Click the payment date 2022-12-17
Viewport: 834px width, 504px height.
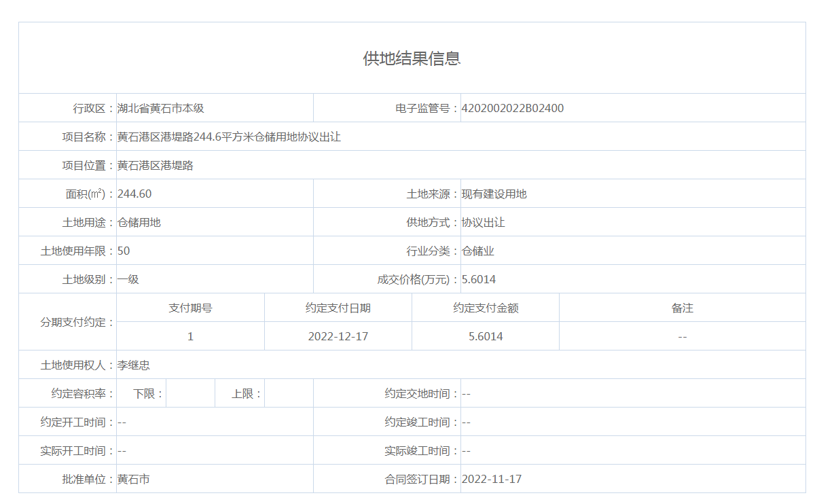338,336
